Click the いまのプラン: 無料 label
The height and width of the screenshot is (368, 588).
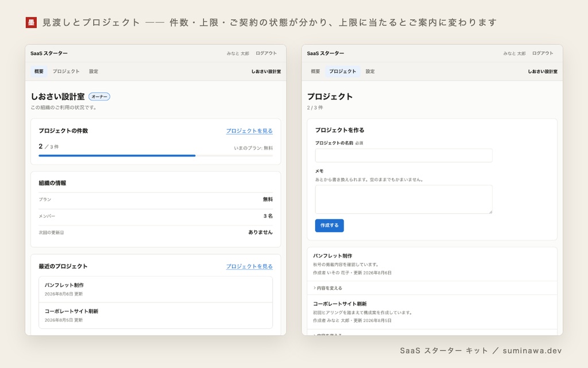[x=253, y=148]
